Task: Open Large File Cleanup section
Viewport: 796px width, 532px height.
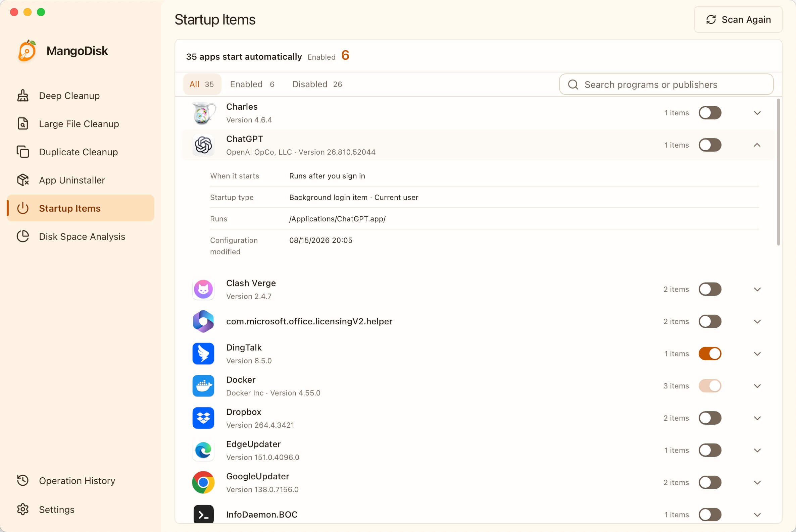Action: (x=81, y=124)
